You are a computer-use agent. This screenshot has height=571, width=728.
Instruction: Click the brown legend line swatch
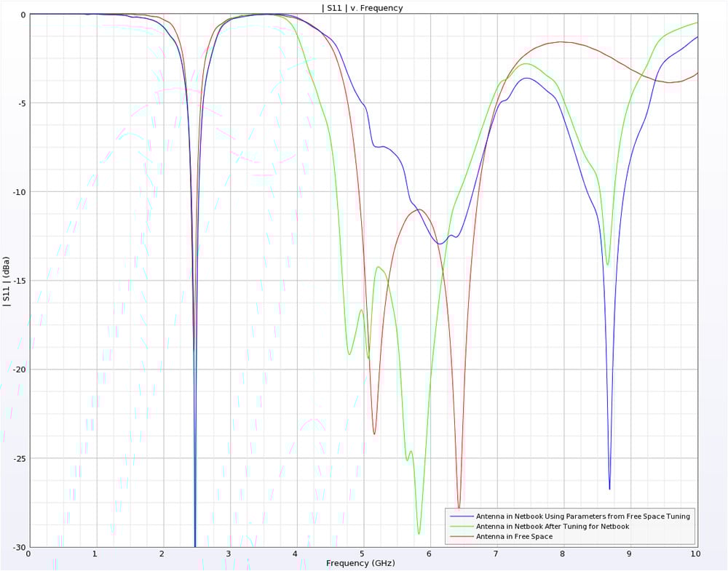[x=460, y=537]
